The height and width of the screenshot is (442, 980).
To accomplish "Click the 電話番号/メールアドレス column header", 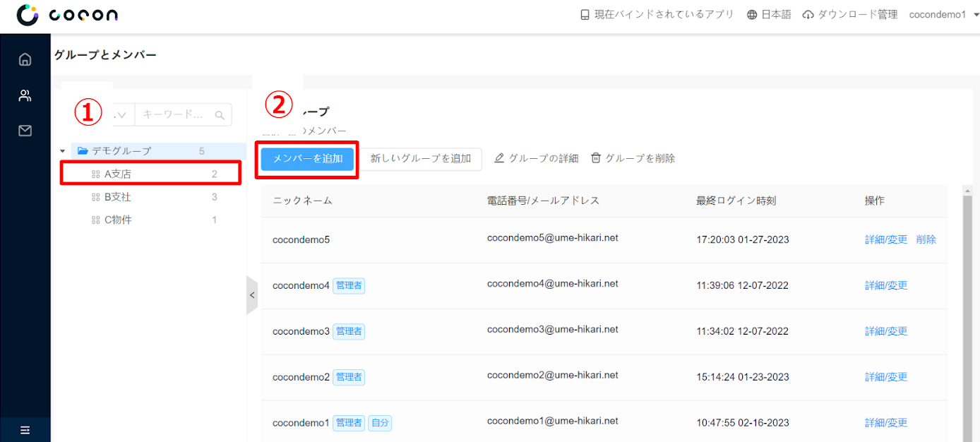I will (x=543, y=201).
